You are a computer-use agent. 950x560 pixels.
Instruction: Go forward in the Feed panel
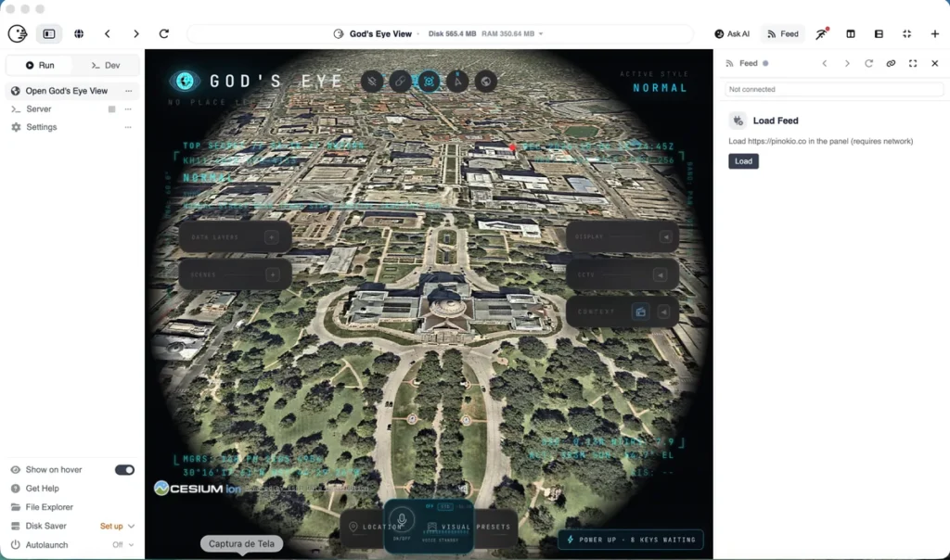(x=847, y=64)
